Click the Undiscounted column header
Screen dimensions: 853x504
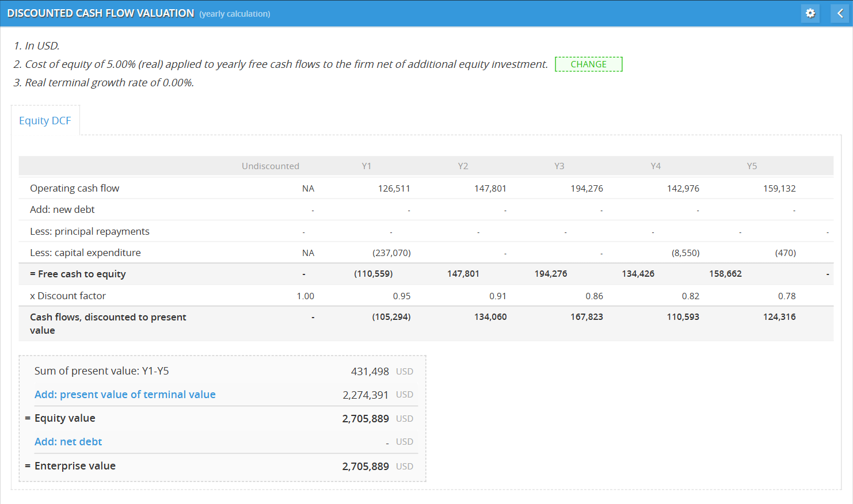pyautogui.click(x=270, y=166)
